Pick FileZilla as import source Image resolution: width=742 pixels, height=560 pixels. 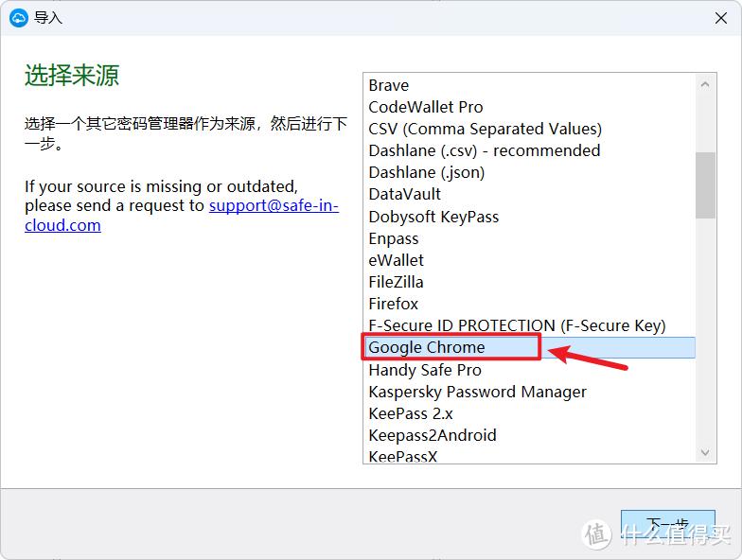(397, 282)
